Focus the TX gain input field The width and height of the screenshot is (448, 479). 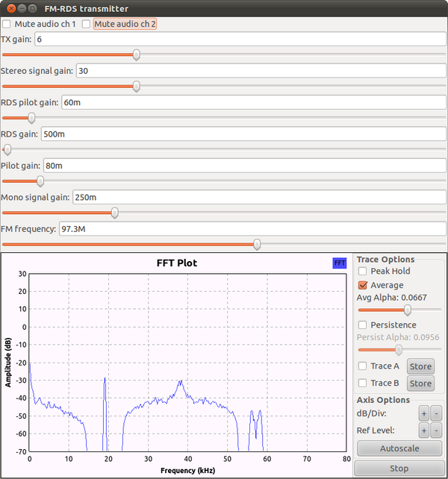(x=240, y=39)
